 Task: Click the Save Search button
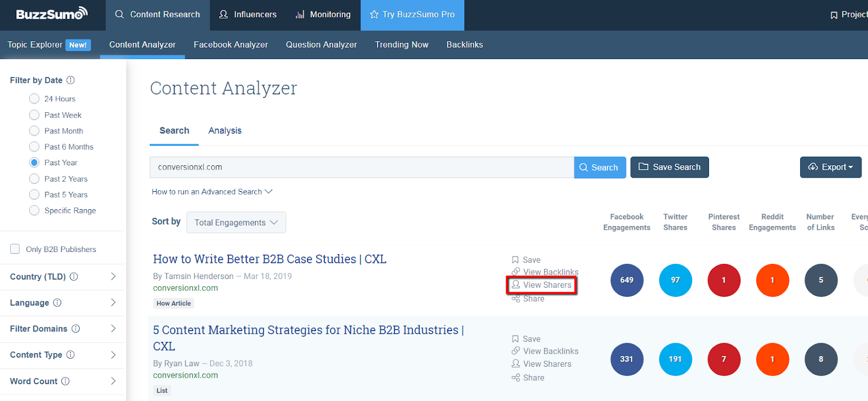[x=669, y=167]
